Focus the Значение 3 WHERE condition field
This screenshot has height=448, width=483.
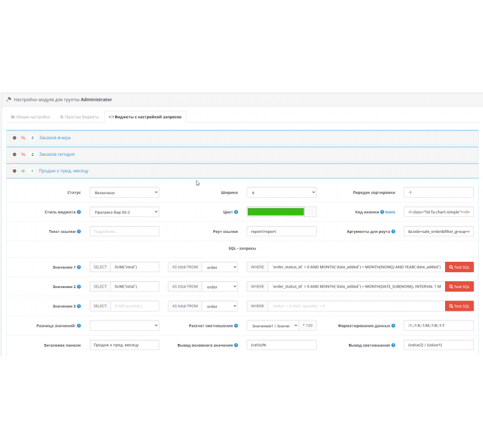357,306
